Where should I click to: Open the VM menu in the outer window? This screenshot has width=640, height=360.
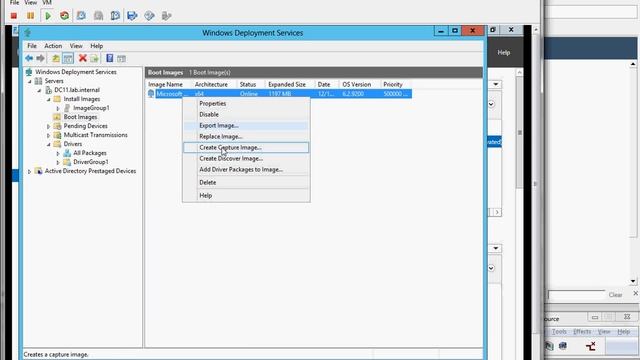click(x=47, y=2)
